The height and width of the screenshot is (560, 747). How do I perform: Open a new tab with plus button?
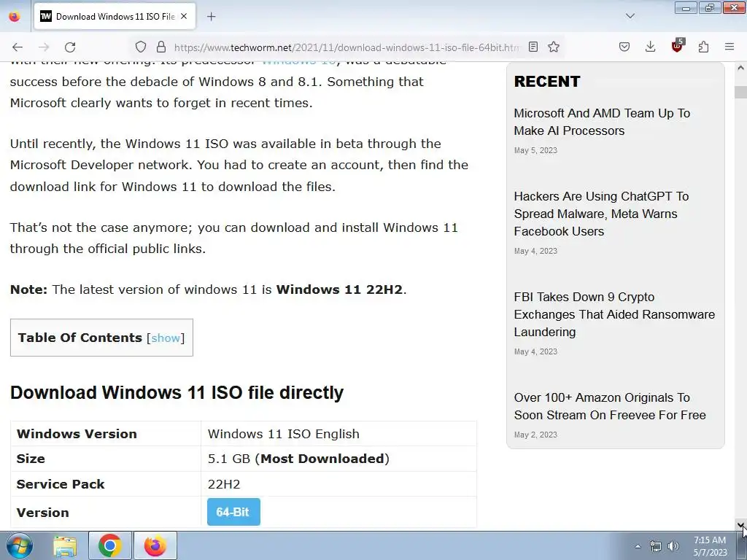point(212,17)
